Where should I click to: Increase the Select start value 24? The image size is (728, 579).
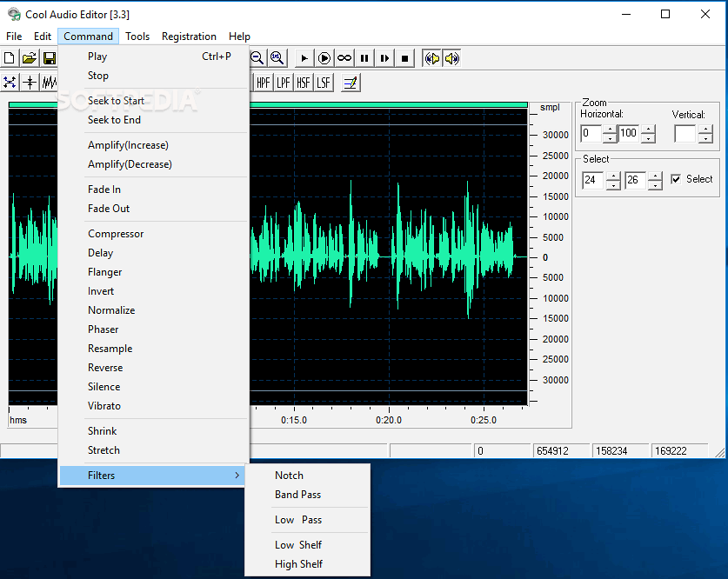(613, 176)
